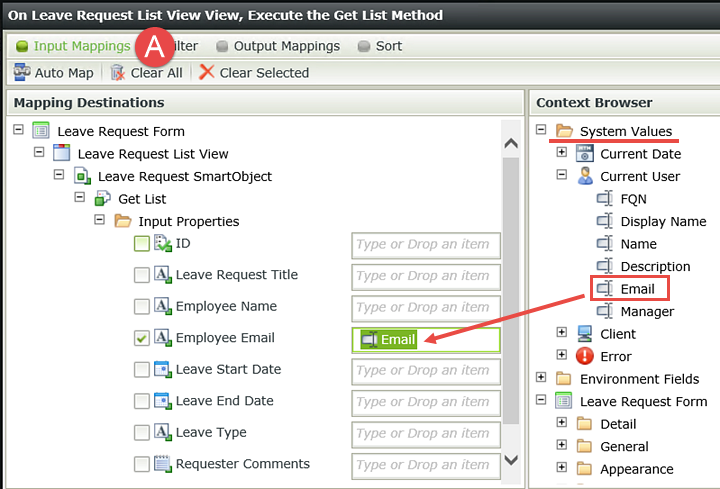720x489 pixels.
Task: Click the Input Properties folder icon
Action: pos(123,221)
